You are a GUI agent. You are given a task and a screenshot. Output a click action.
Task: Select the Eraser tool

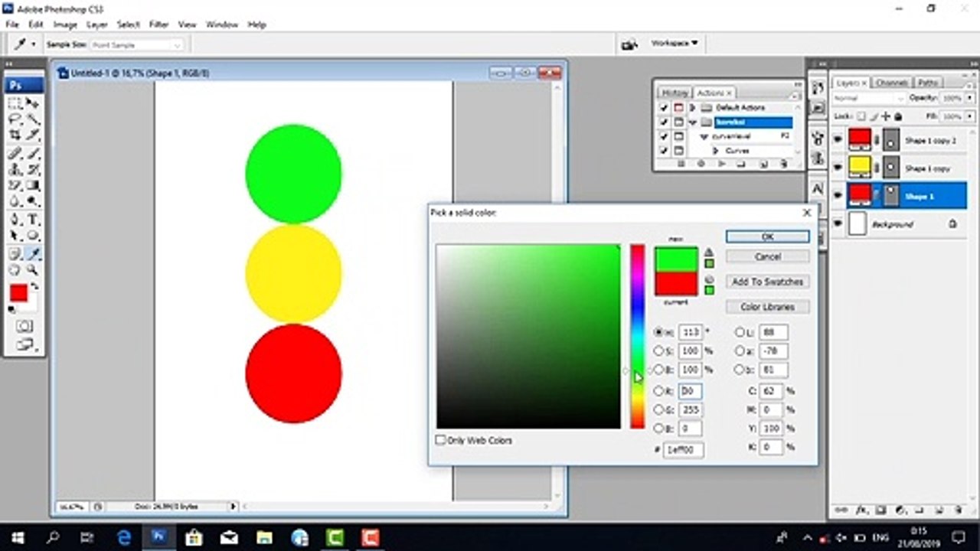point(15,186)
